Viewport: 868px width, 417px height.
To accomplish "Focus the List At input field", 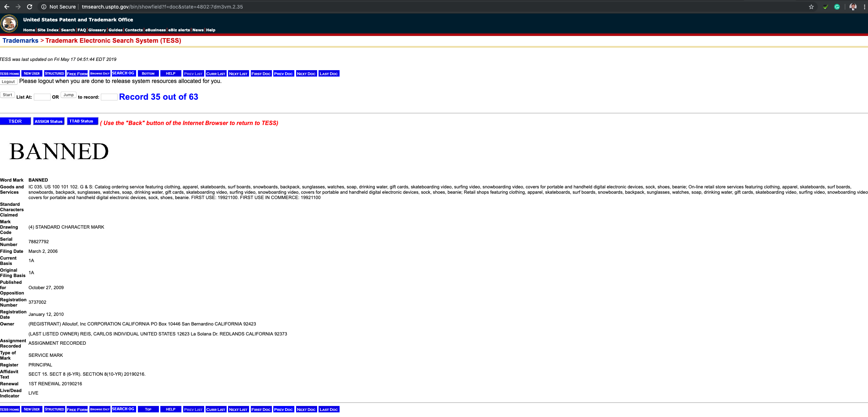I will tap(42, 97).
